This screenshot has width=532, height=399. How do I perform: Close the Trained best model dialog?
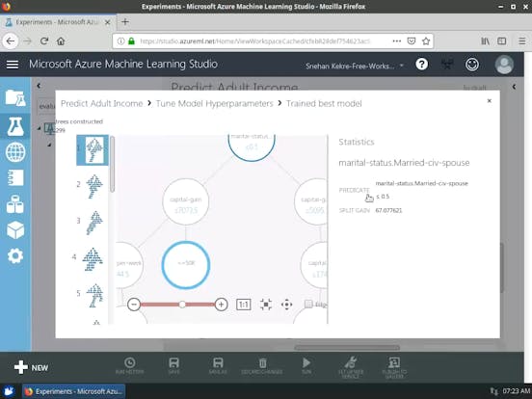pos(490,101)
